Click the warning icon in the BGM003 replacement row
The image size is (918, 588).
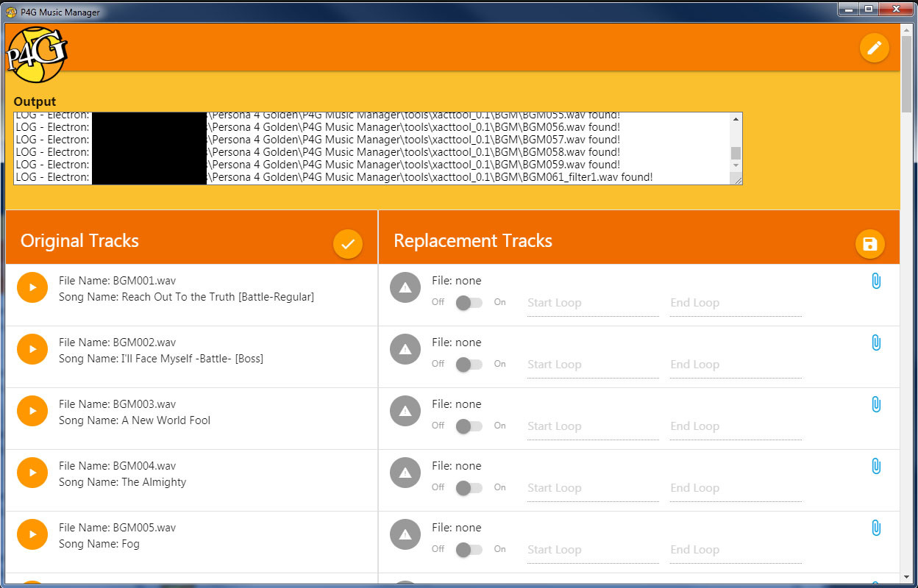click(405, 411)
